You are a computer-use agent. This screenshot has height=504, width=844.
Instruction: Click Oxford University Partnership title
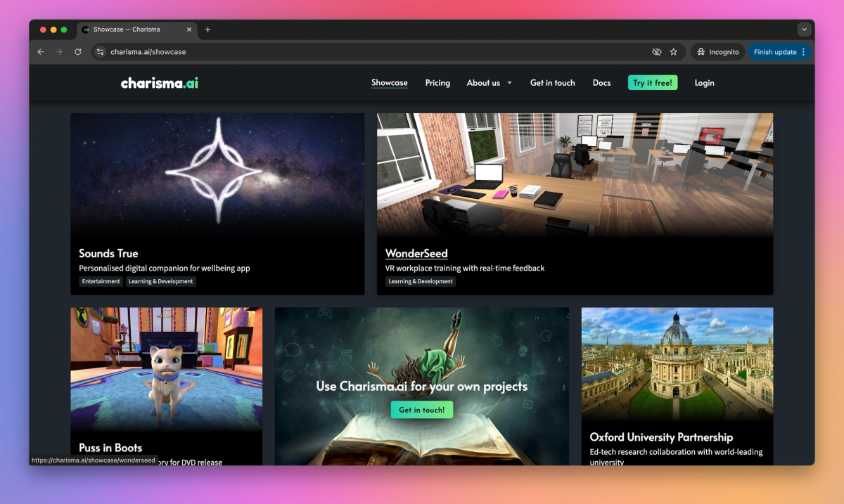tap(661, 437)
